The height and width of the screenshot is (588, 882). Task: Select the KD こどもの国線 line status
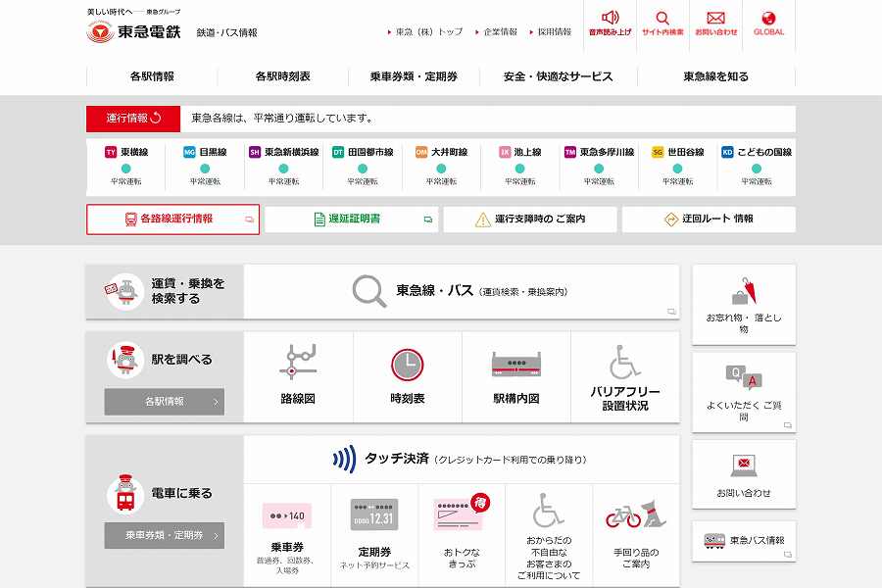pyautogui.click(x=756, y=167)
